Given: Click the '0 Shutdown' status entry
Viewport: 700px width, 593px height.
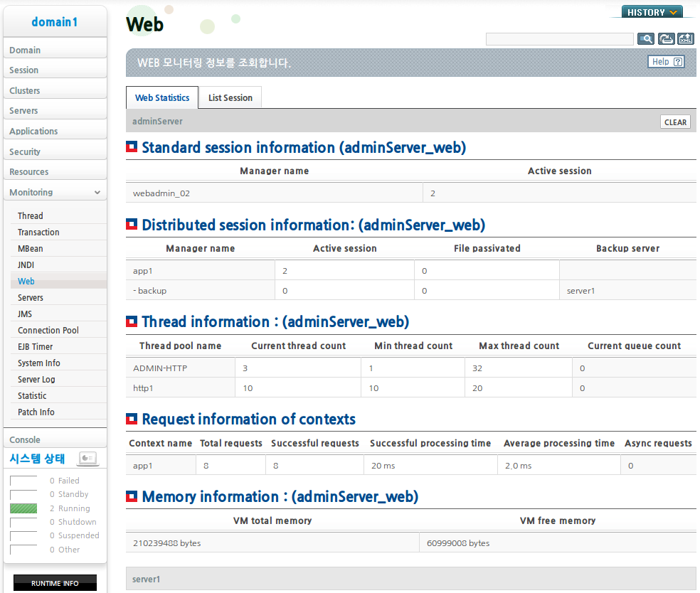Looking at the screenshot, I should coord(73,522).
